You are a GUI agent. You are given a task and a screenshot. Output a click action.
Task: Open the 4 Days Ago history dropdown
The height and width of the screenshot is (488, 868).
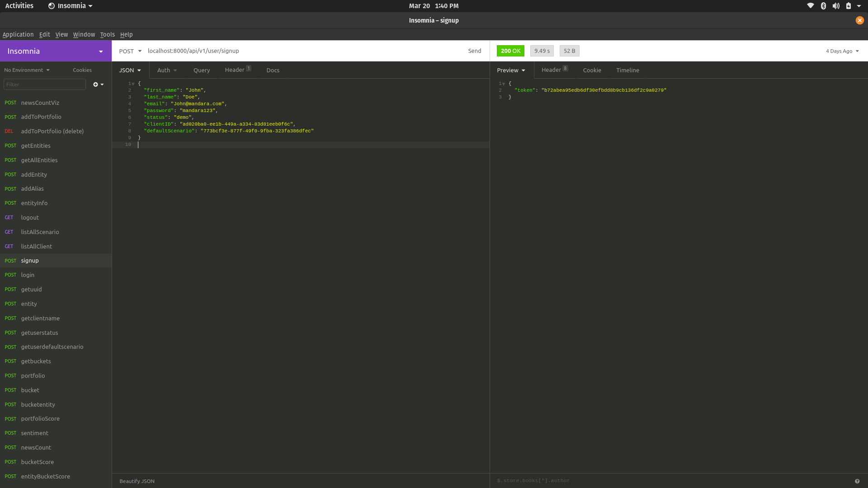[x=842, y=51]
